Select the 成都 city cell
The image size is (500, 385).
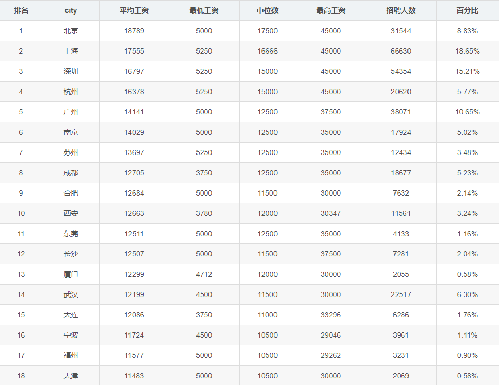(71, 173)
